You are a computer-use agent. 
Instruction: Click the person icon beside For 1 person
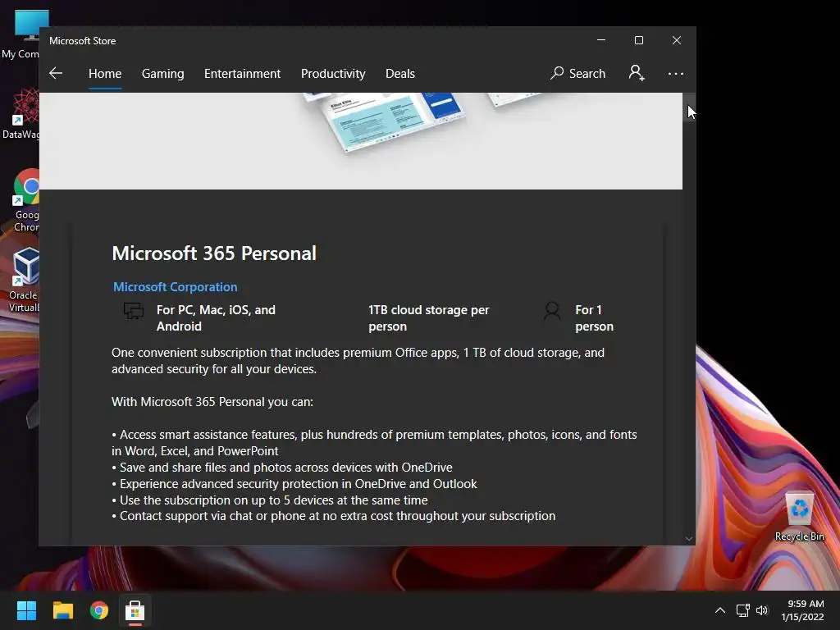click(x=552, y=311)
